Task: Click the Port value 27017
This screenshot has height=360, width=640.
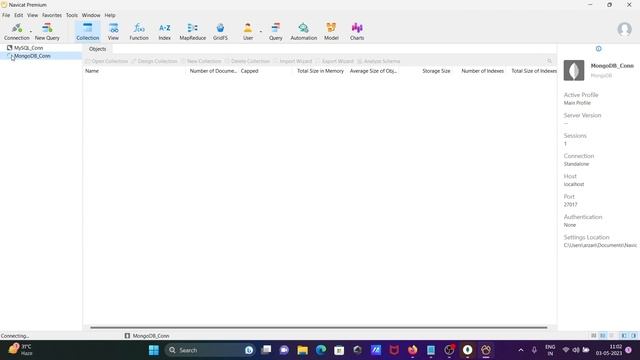Action: click(x=570, y=204)
